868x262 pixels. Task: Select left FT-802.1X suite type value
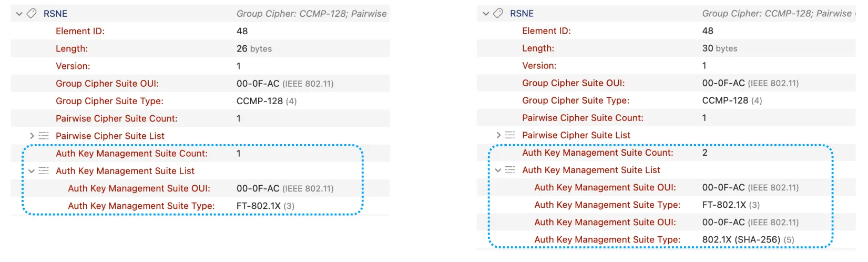pos(265,206)
